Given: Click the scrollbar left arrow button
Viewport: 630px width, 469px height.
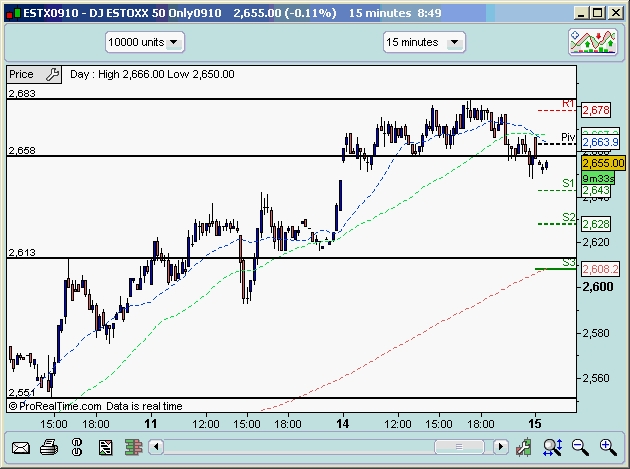Looking at the screenshot, I should pos(156,446).
